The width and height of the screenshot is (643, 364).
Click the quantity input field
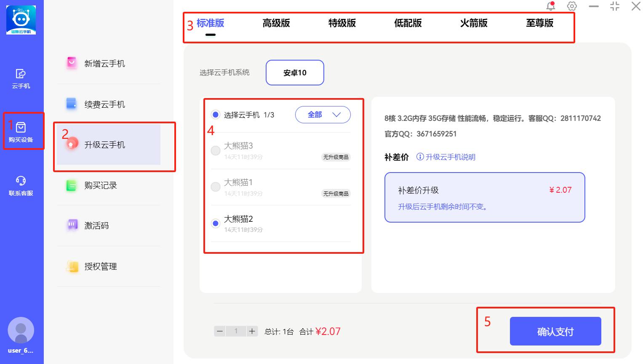pos(236,331)
